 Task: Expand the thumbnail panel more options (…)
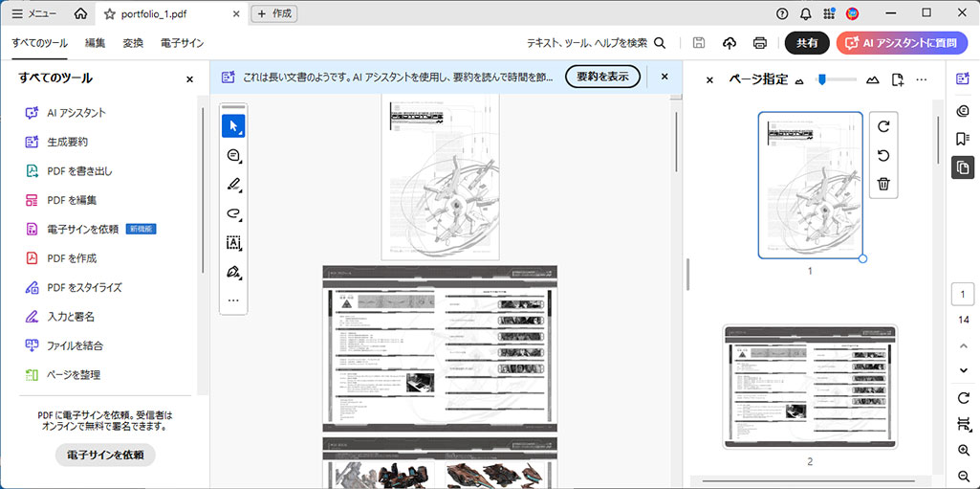point(922,79)
